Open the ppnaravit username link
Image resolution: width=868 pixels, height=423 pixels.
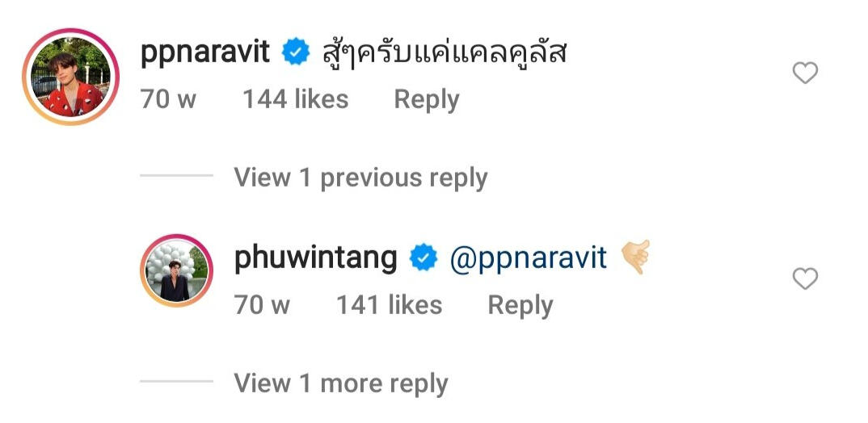point(204,53)
